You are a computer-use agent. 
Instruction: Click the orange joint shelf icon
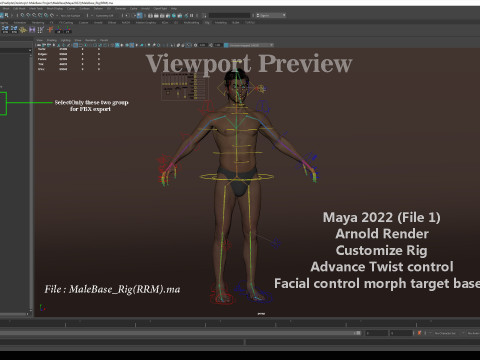click(50, 30)
